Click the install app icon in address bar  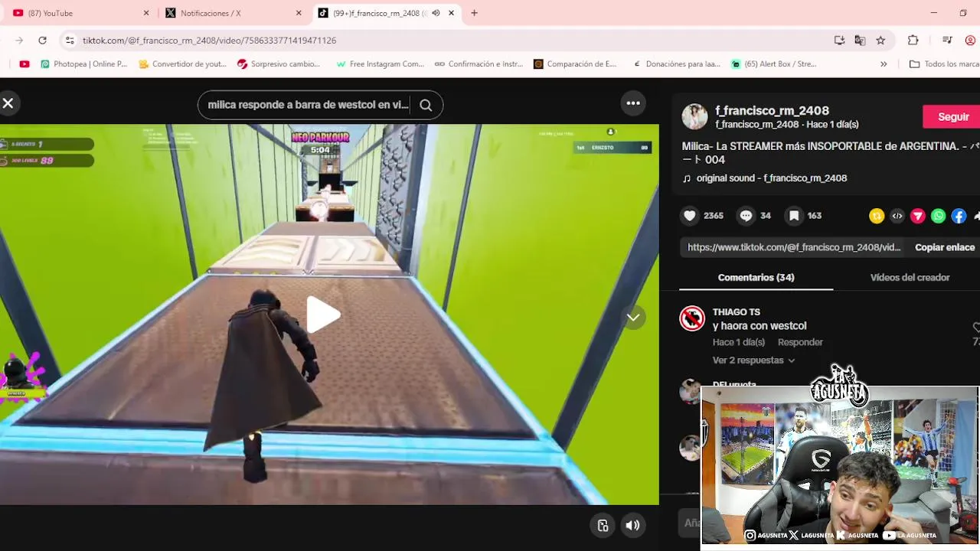pos(839,41)
